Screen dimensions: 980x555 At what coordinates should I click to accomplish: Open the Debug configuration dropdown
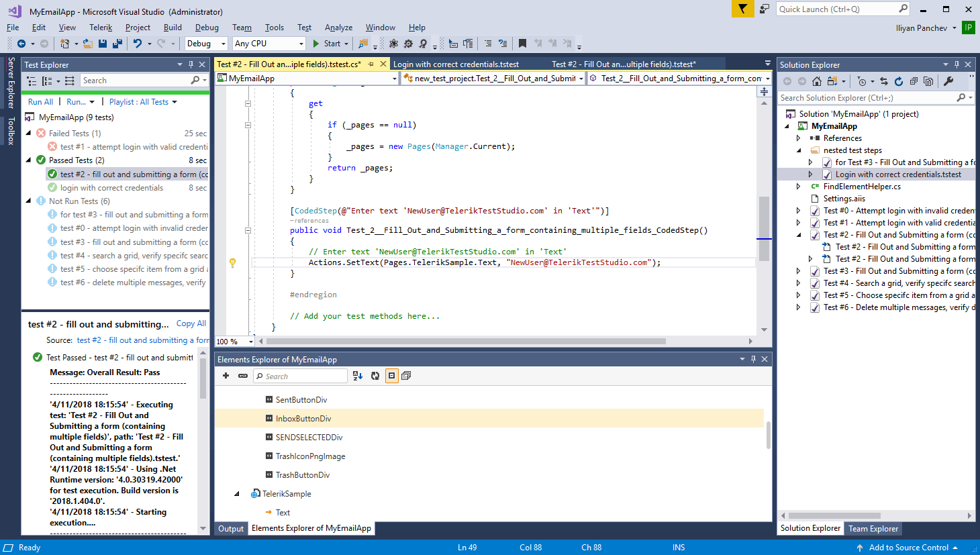pos(207,44)
